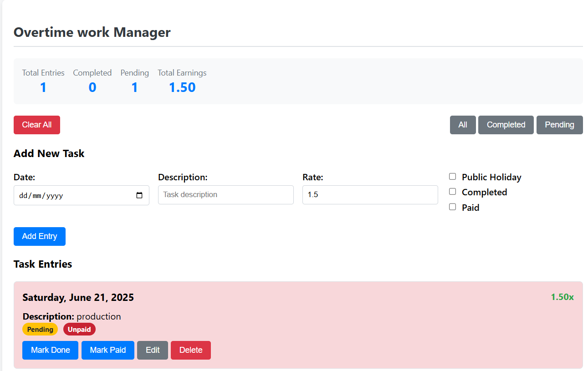Click the Rate input showing 1.5
588x371 pixels.
click(370, 195)
